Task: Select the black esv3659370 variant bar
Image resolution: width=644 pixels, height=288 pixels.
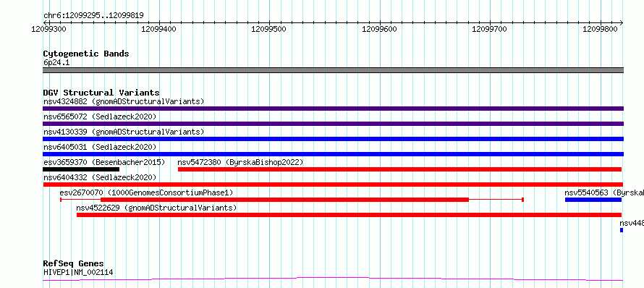Action: click(81, 169)
